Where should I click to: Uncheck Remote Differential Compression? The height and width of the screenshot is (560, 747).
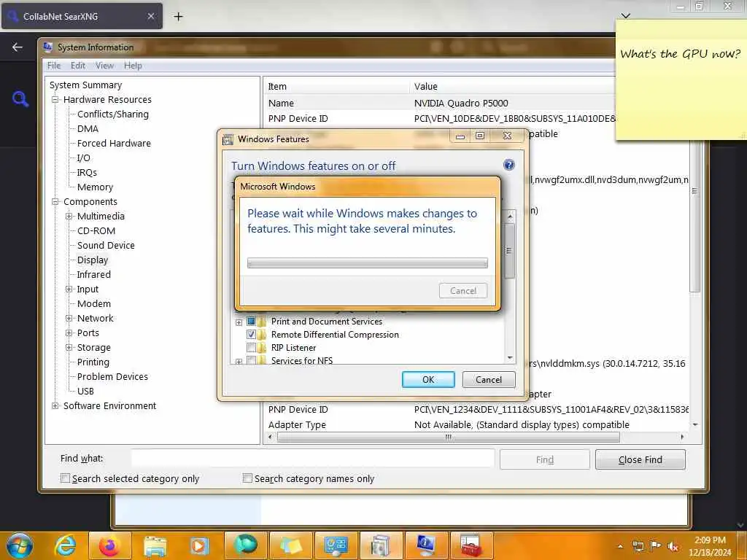point(251,334)
